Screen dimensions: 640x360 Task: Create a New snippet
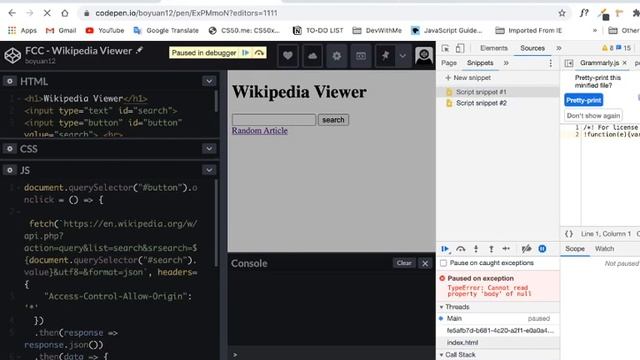pyautogui.click(x=468, y=78)
